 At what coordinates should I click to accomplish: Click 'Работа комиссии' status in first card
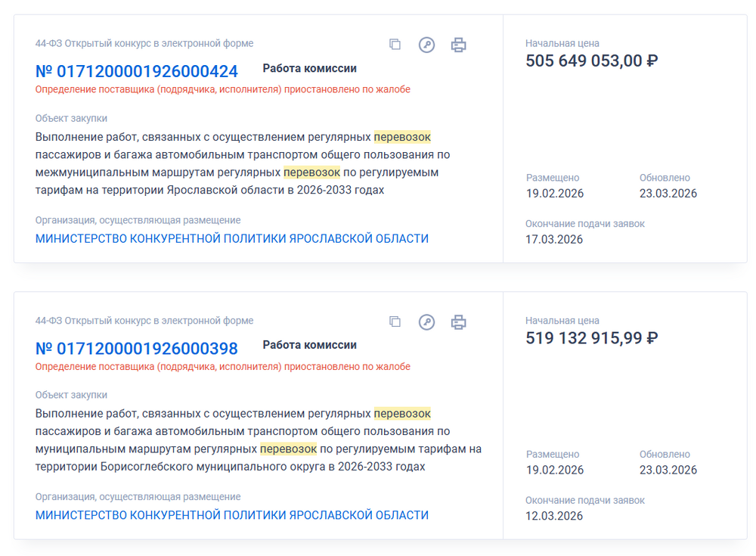point(309,68)
